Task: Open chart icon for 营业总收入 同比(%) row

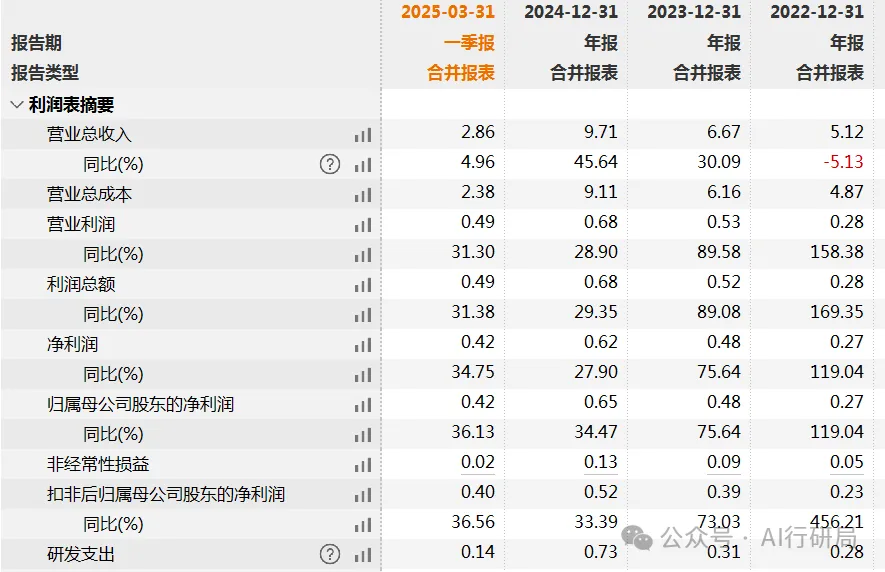Action: pyautogui.click(x=363, y=164)
